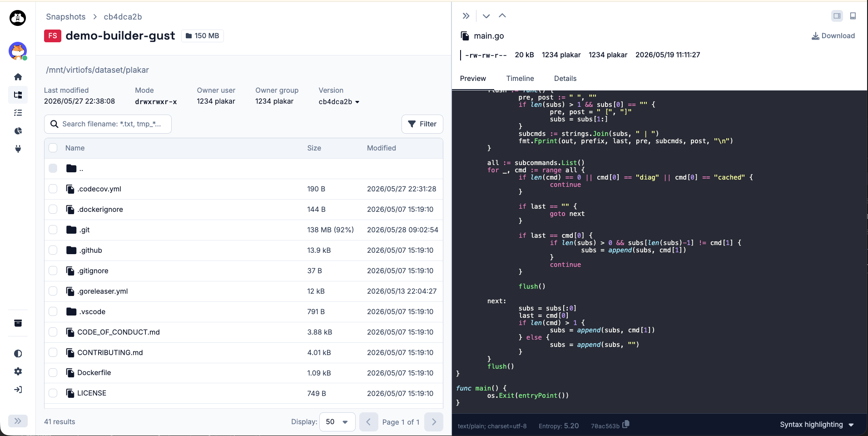This screenshot has width=868, height=436.
Task: Open the .vscode folder icon
Action: (x=71, y=311)
